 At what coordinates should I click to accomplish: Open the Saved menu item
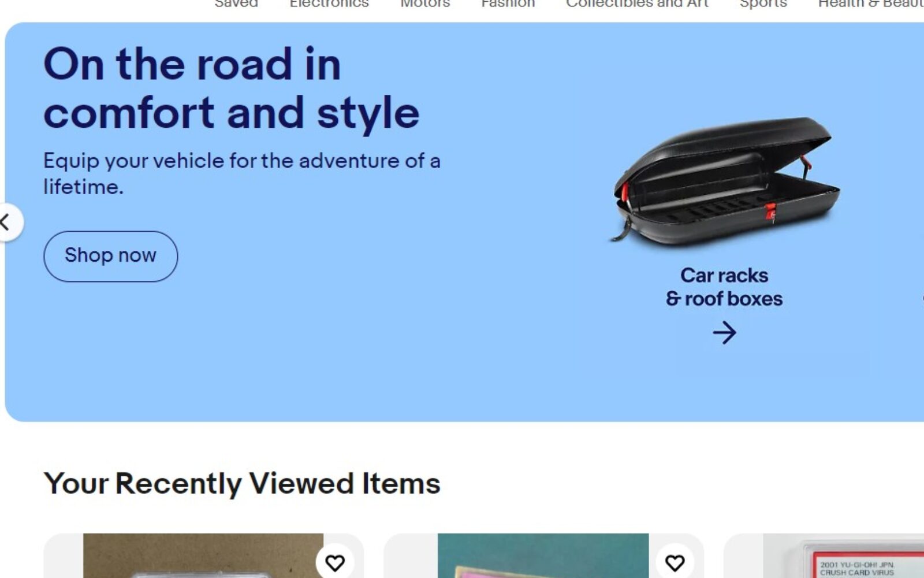236,3
